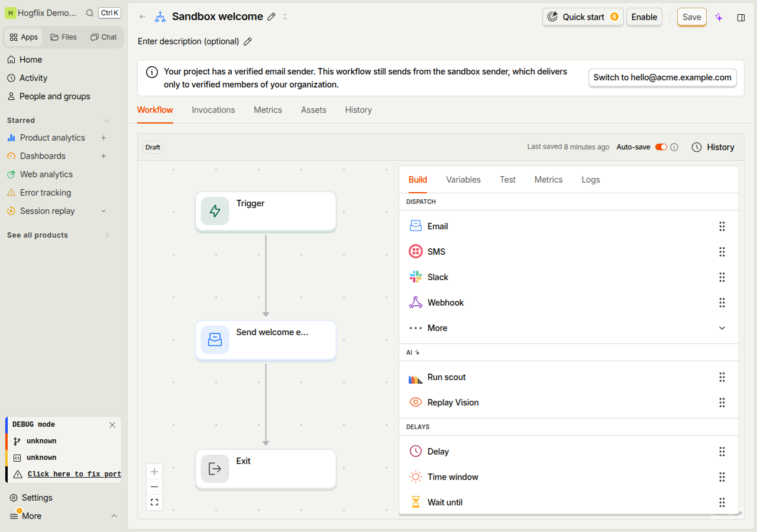Fit workflow canvas to view
Image resolution: width=757 pixels, height=532 pixels.
point(154,502)
